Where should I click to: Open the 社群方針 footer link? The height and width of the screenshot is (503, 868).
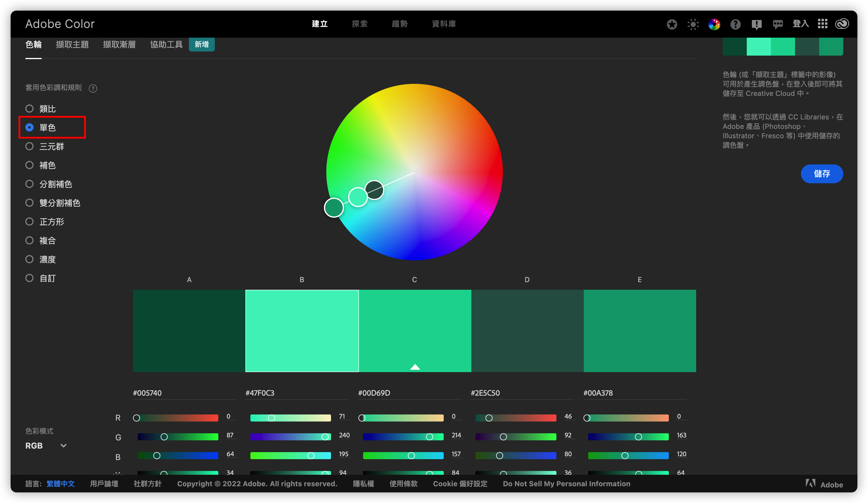point(147,484)
